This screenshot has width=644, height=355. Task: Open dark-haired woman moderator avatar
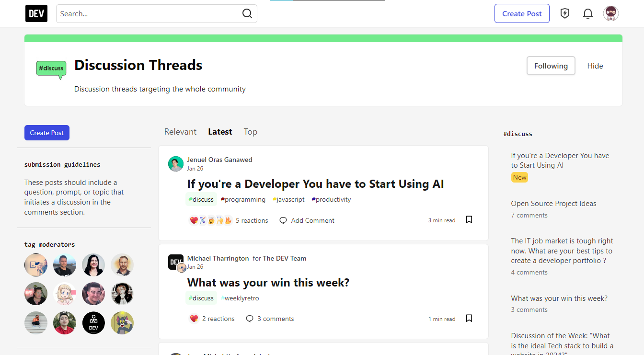93,265
